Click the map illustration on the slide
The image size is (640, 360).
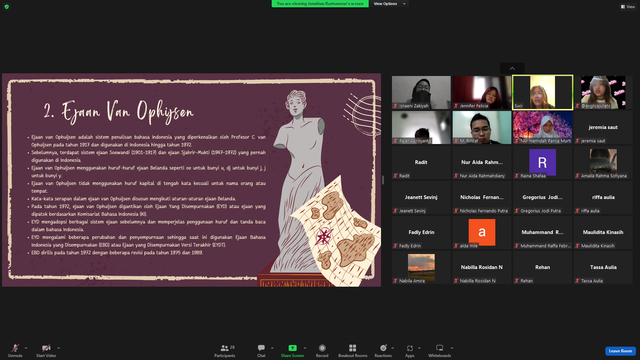click(337, 231)
